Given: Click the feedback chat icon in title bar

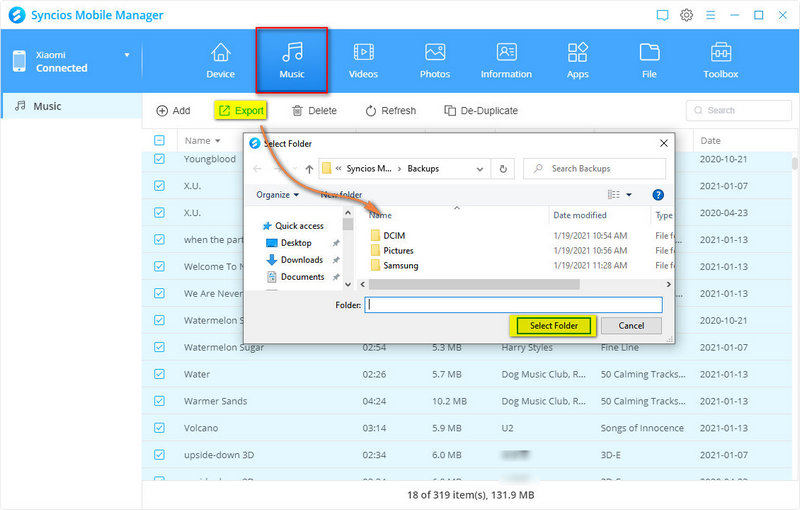Looking at the screenshot, I should [662, 15].
